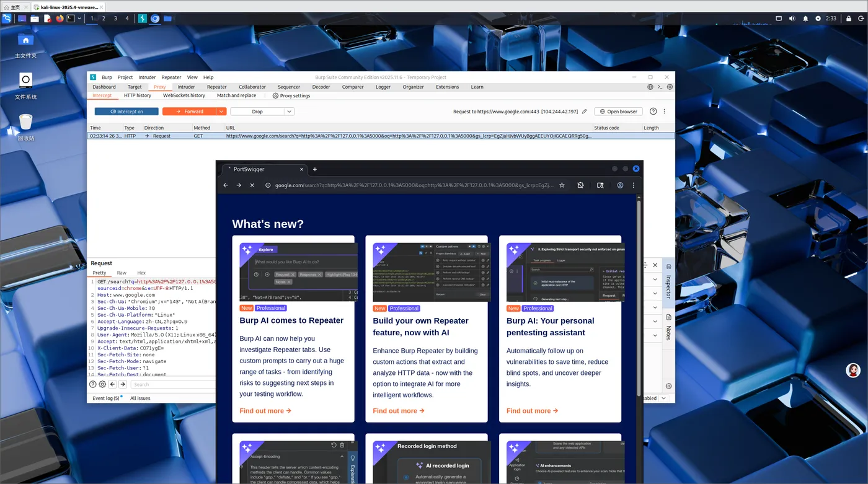Launch Firefox from the top panel
This screenshot has width=868, height=484.
point(60,19)
